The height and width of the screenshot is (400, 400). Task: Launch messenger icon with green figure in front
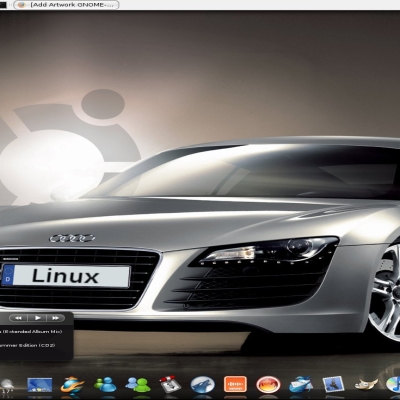click(x=138, y=385)
